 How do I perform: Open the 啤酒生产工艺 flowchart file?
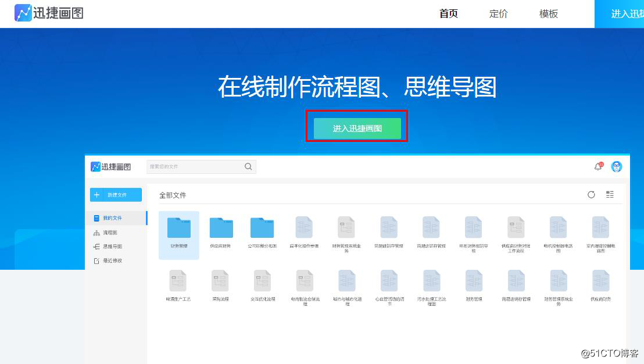tap(178, 286)
